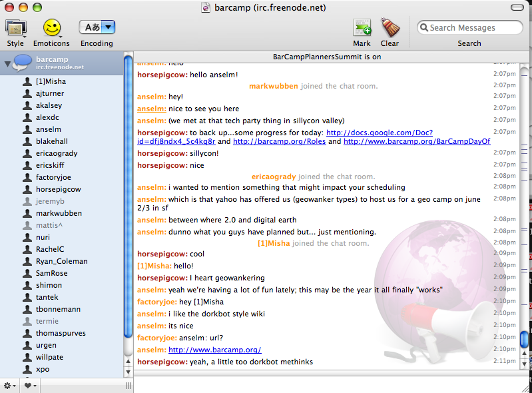Screen dimensions: 532x393
Task: Select user [1]Misha in member list
Action: (51, 81)
